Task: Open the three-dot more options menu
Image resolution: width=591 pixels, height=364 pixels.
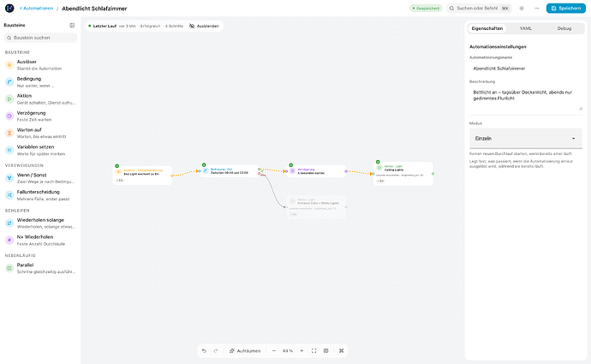Action: 537,9
